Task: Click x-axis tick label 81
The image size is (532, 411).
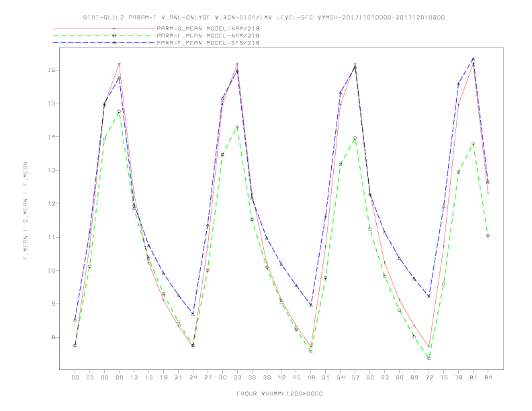Action: [474, 377]
